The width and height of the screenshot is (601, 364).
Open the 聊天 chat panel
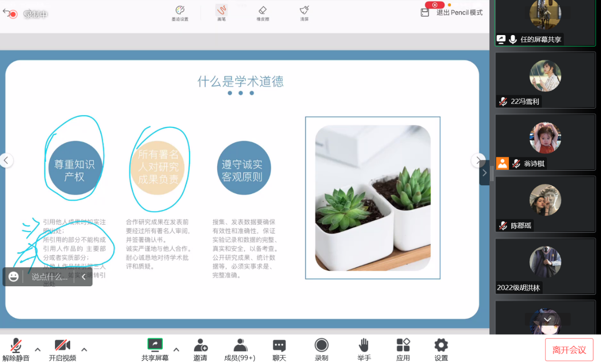(x=279, y=350)
